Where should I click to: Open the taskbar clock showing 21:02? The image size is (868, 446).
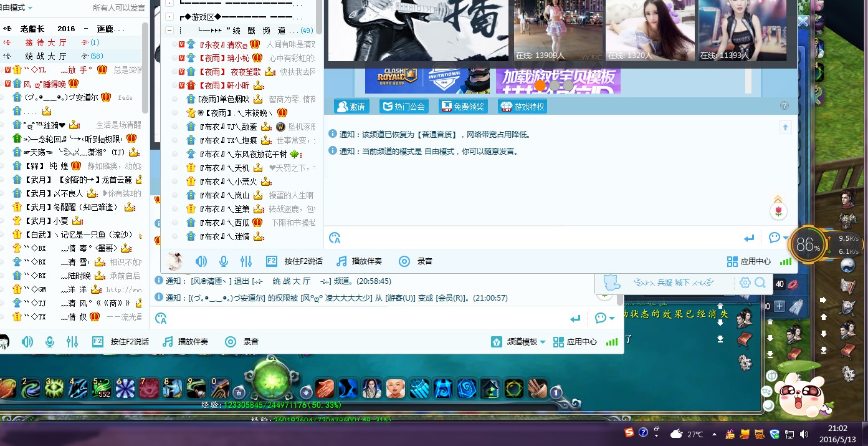tap(838, 433)
